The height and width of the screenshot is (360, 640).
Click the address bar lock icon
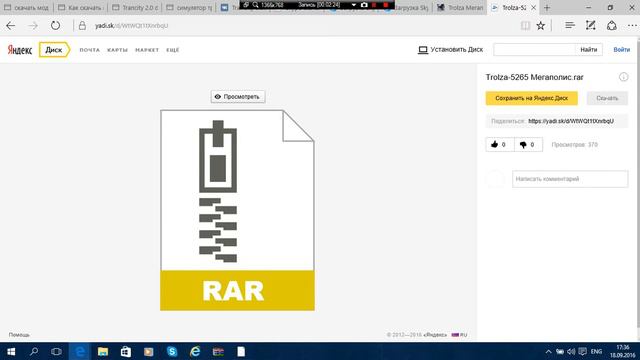pos(82,25)
